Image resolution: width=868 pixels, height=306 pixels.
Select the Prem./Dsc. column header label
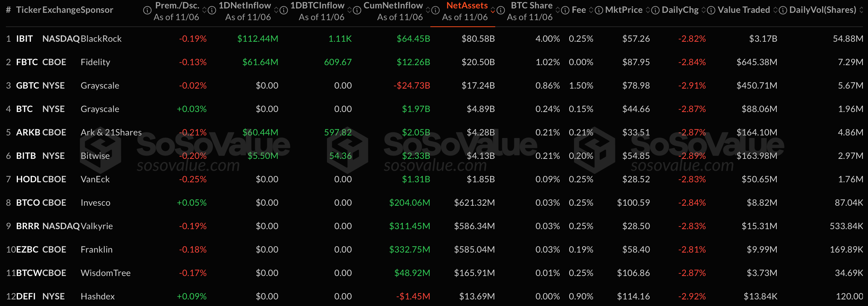point(177,5)
